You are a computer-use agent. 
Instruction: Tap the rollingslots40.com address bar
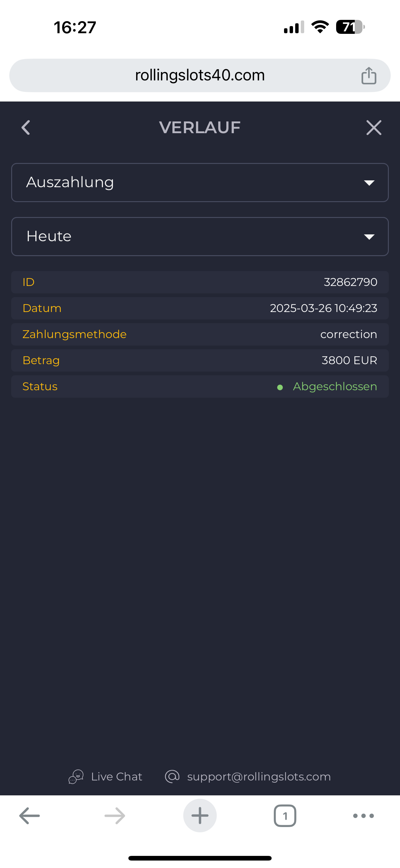[200, 75]
